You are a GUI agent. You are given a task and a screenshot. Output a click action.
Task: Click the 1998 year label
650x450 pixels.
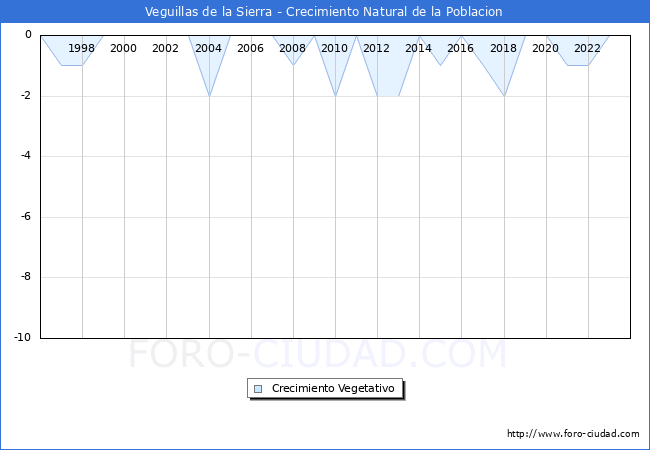[81, 48]
